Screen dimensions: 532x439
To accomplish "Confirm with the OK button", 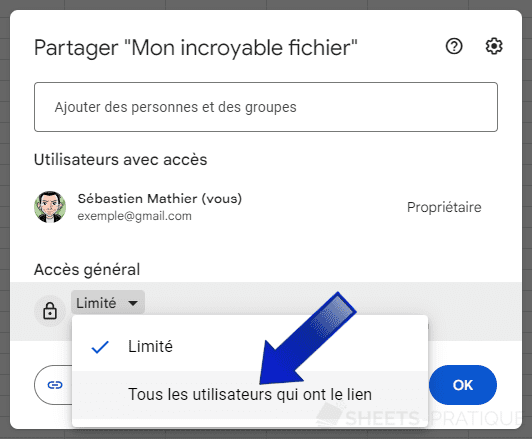I will pyautogui.click(x=463, y=385).
